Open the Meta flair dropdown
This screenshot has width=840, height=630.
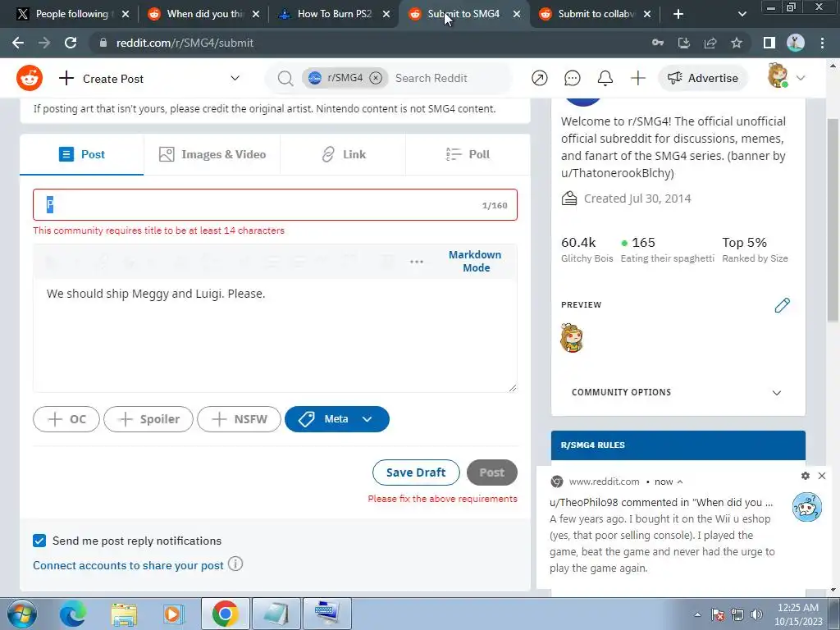coord(337,419)
